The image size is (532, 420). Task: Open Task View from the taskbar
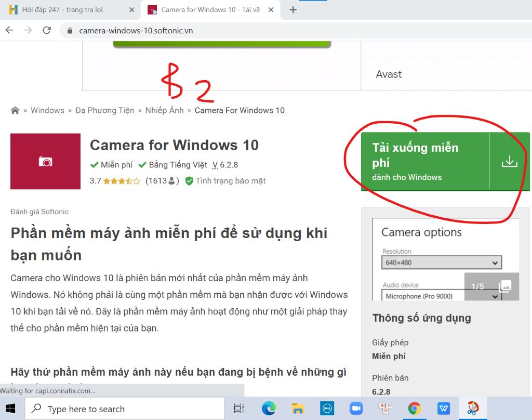[239, 409]
